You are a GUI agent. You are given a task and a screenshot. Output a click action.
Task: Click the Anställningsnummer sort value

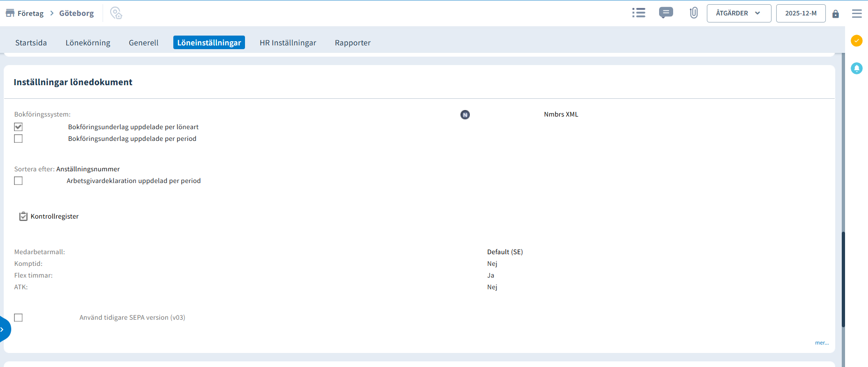tap(88, 169)
